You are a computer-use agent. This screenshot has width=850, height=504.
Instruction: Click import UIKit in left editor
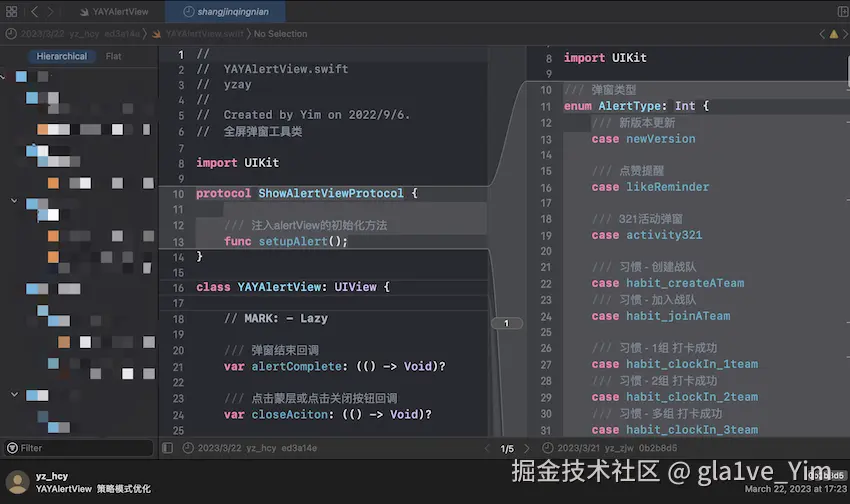click(x=237, y=163)
